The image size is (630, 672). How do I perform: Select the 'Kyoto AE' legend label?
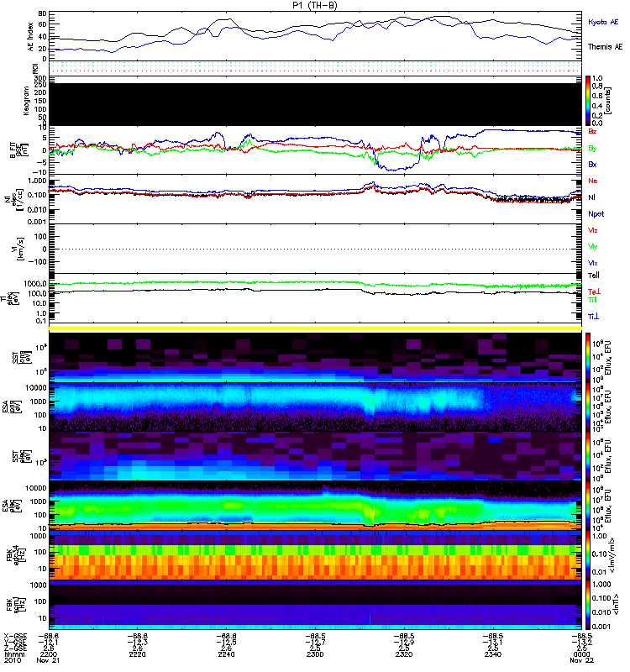603,22
